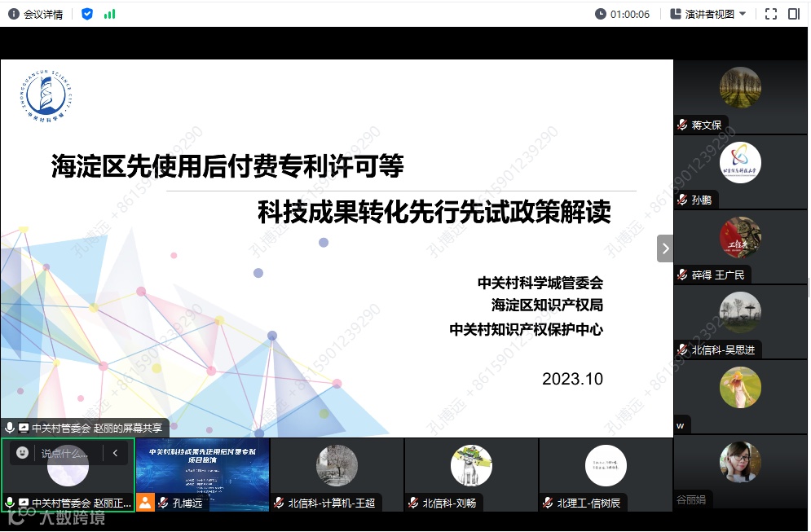
Task: Click the meeting timer 01:00:06
Action: 629,14
